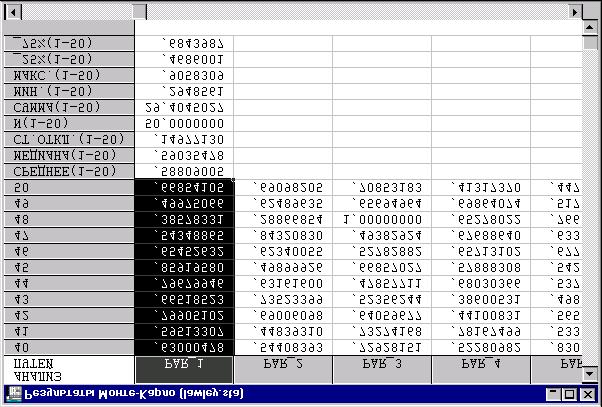The image size is (602, 407).
Task: Select the PAR_1 column header
Action: [184, 369]
